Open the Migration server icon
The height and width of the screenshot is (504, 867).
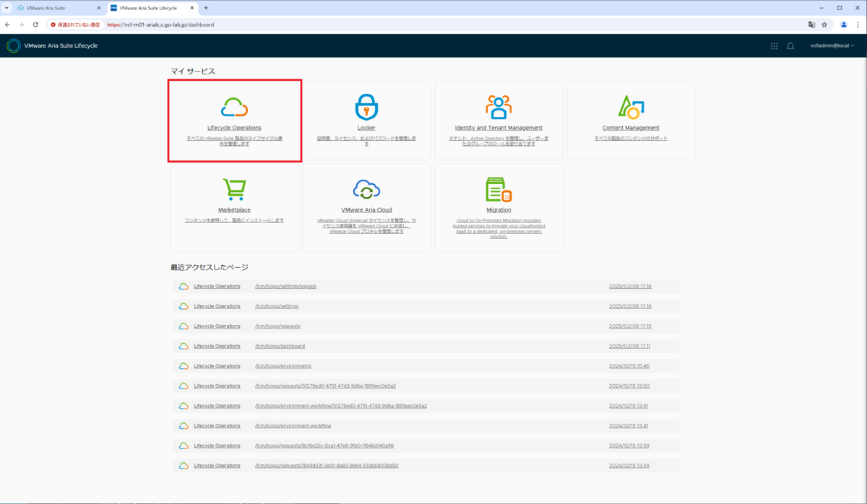(499, 190)
